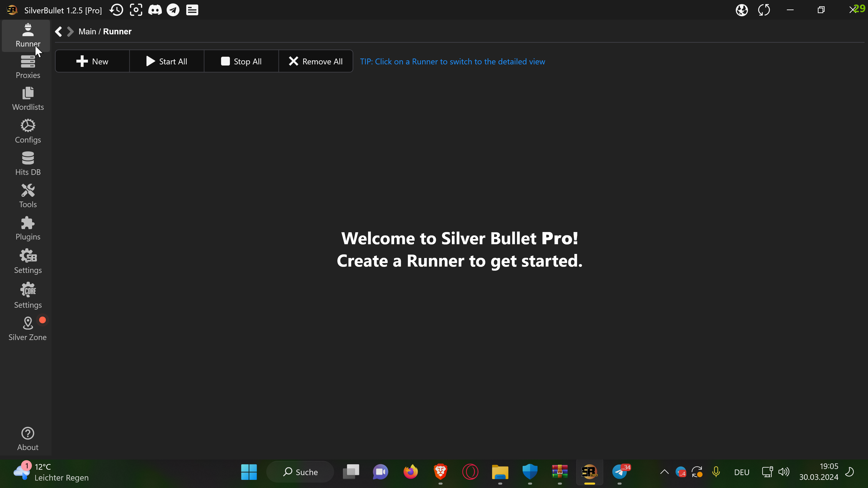Click the screenshot capture icon in title bar
Viewport: 868px width, 488px height.
136,10
